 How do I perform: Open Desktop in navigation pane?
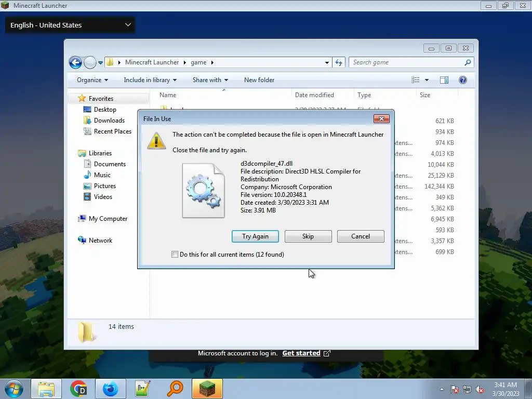coord(105,109)
